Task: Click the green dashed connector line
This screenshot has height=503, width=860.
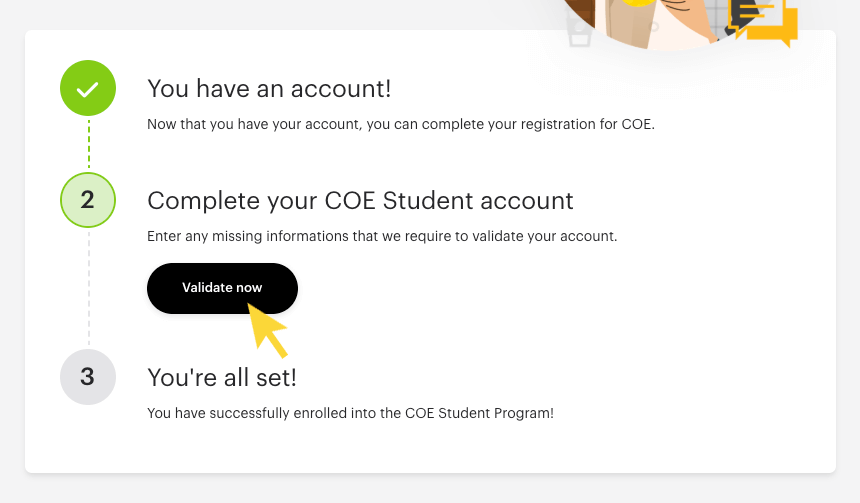Action: coord(88,144)
